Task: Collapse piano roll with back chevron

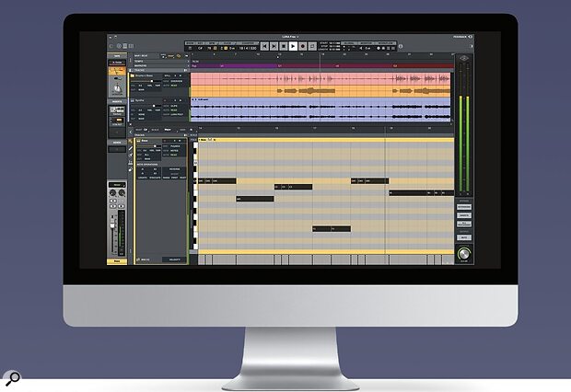Action: tap(131, 132)
